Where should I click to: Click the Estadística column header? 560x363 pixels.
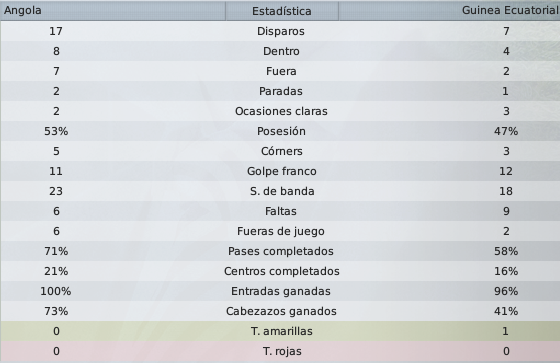[282, 11]
